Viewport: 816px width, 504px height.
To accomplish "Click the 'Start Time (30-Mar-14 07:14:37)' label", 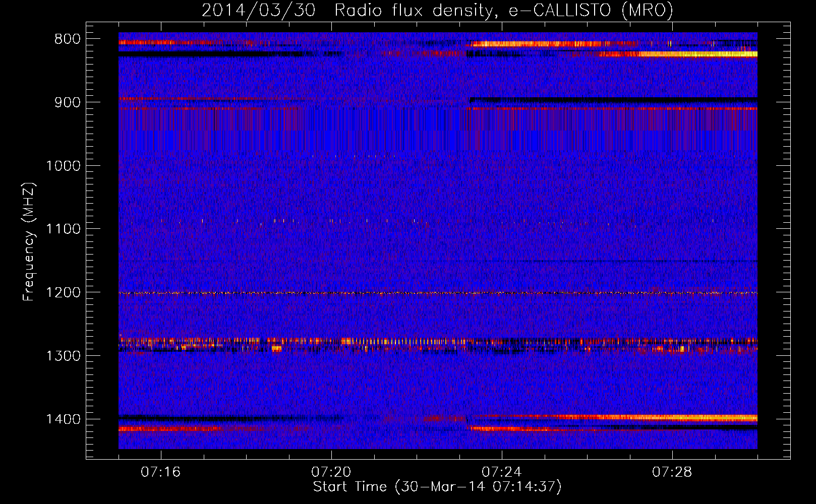I will [x=437, y=487].
